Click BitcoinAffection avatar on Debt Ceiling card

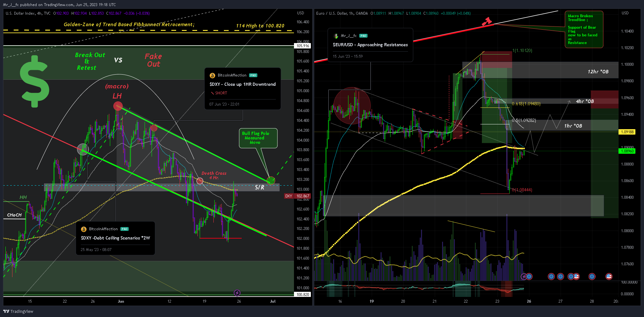(x=84, y=229)
